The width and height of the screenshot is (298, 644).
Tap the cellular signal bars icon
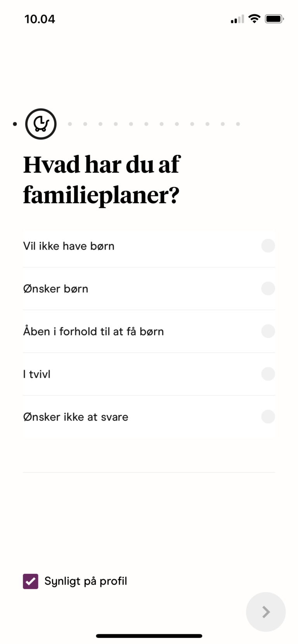237,19
